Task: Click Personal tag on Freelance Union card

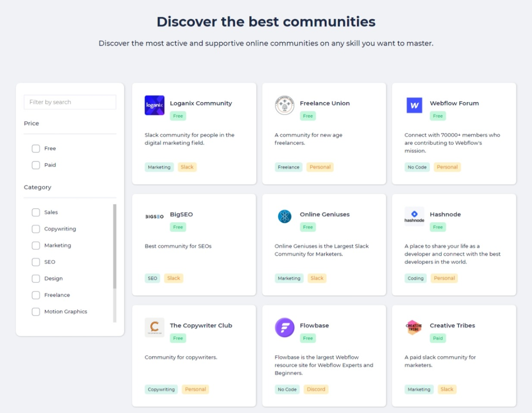Action: pos(320,167)
